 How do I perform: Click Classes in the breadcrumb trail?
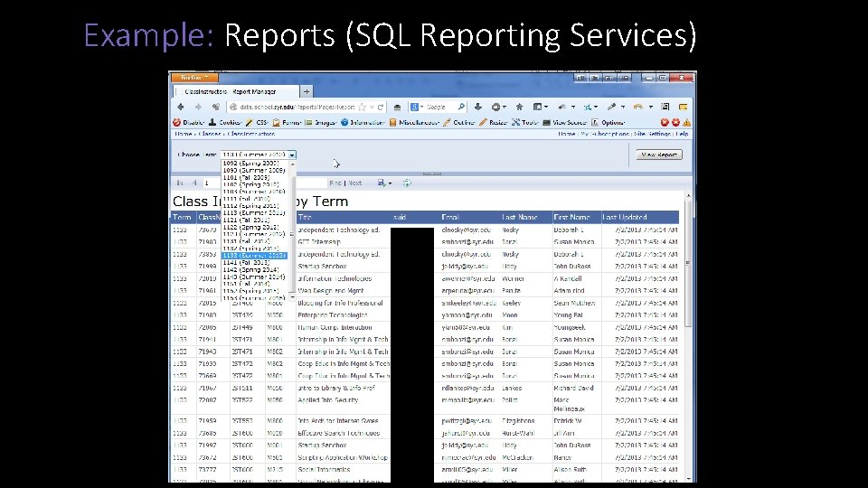(x=209, y=134)
